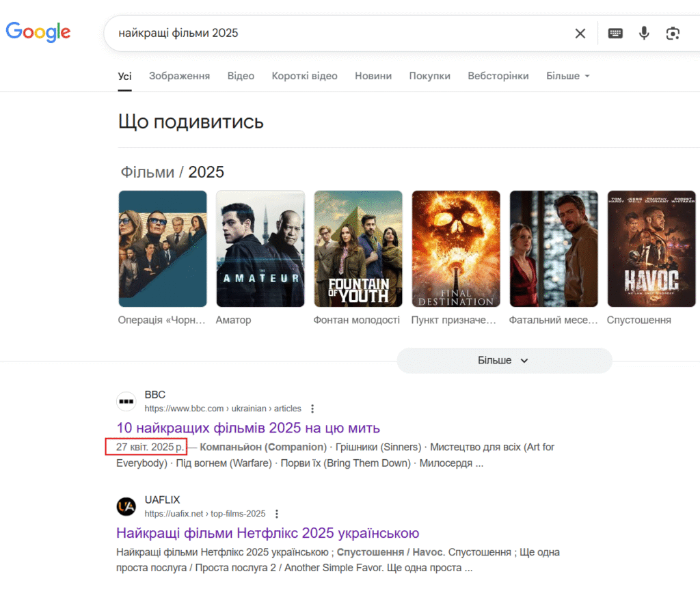Viewport: 700px width, 589px height.
Task: Click the BBC favicon next to the result
Action: pos(126,402)
